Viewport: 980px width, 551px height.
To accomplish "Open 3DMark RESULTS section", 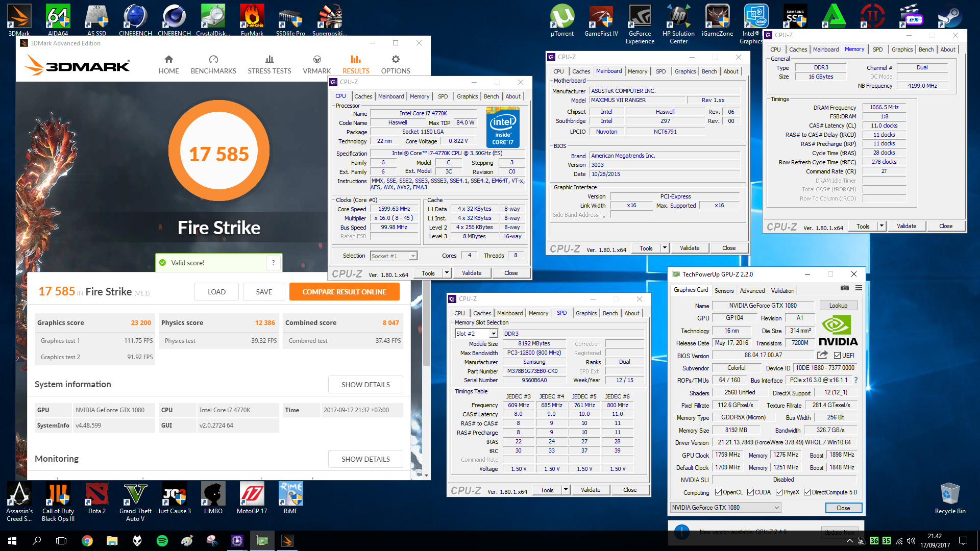I will coord(356,65).
